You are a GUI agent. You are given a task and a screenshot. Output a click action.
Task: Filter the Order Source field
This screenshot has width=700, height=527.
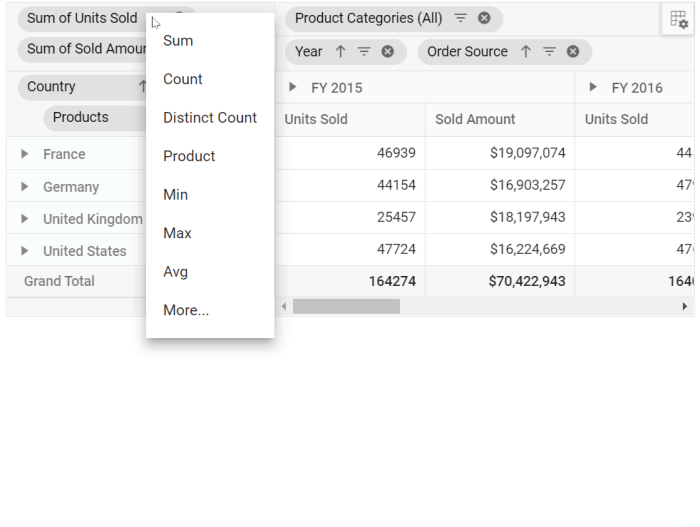coord(549,52)
